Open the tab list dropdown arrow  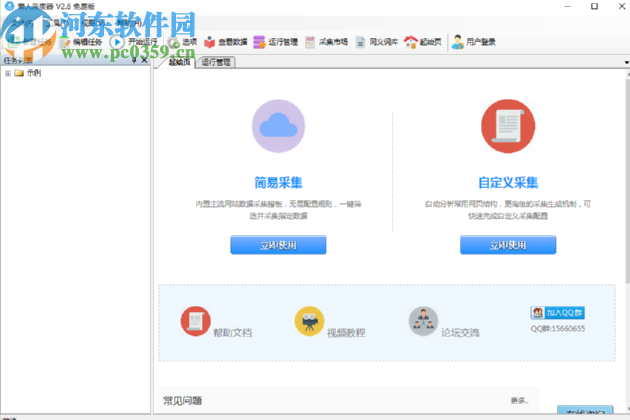coord(626,62)
